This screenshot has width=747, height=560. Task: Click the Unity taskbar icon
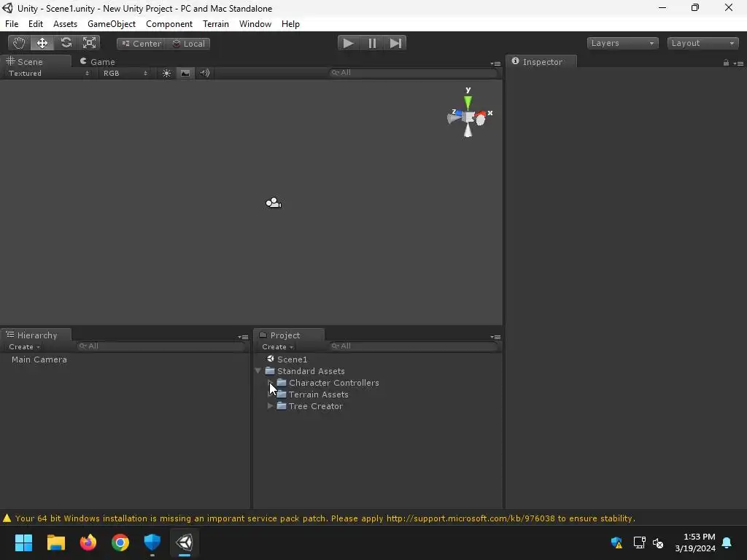coord(185,542)
